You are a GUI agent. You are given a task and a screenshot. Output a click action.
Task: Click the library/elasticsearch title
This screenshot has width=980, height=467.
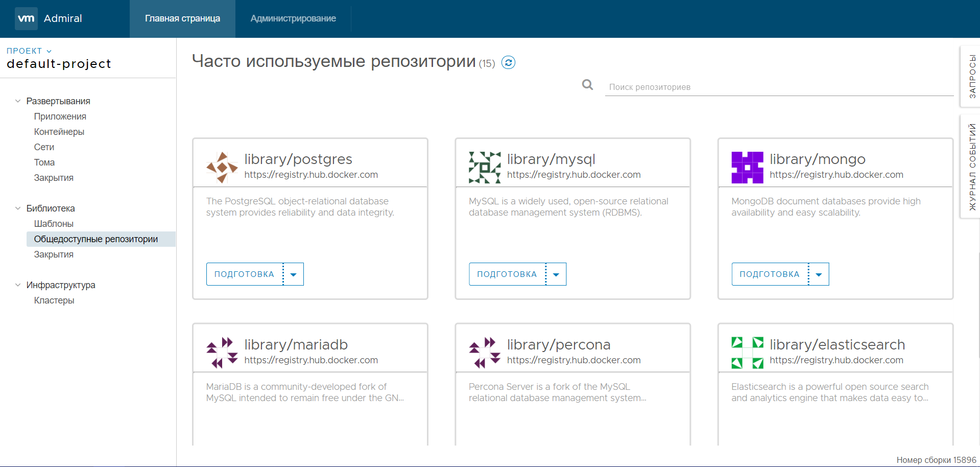click(838, 345)
